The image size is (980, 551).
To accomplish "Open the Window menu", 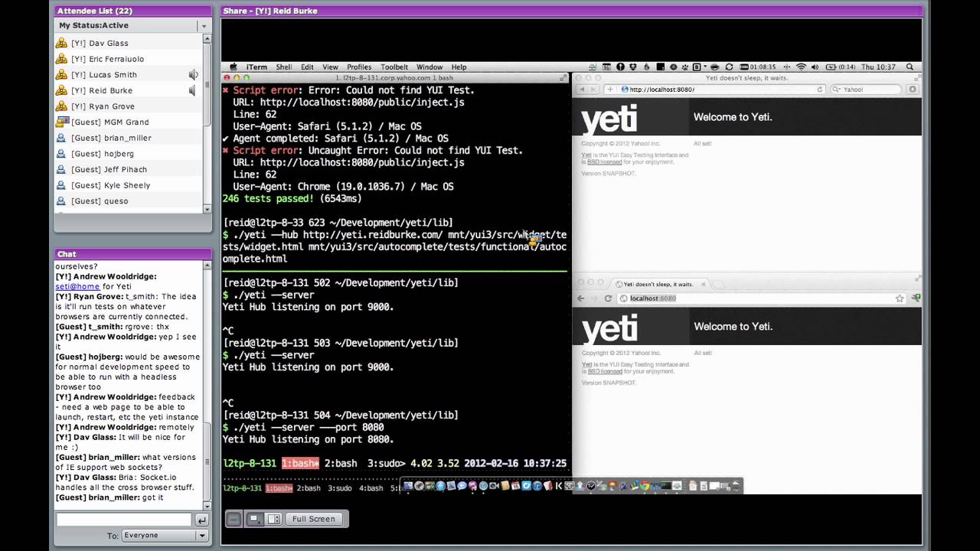I will (x=430, y=67).
